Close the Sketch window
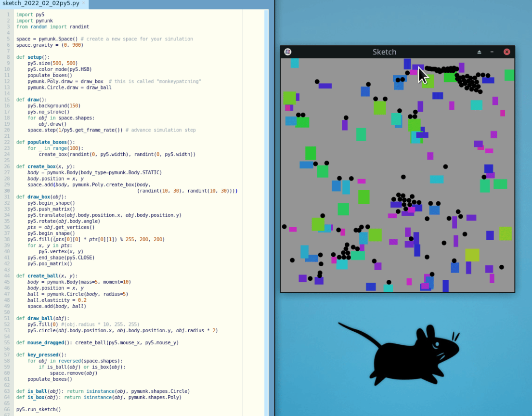This screenshot has height=416, width=532. click(506, 52)
